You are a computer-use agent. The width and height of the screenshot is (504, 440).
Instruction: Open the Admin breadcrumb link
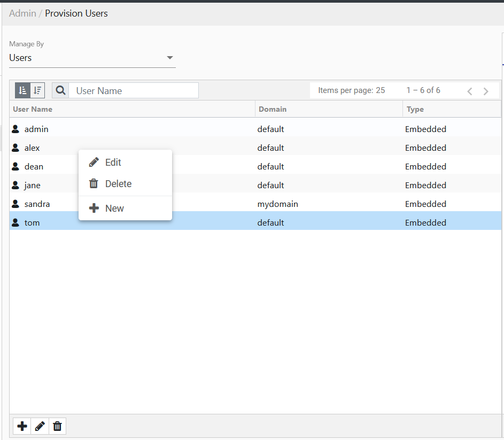(22, 13)
